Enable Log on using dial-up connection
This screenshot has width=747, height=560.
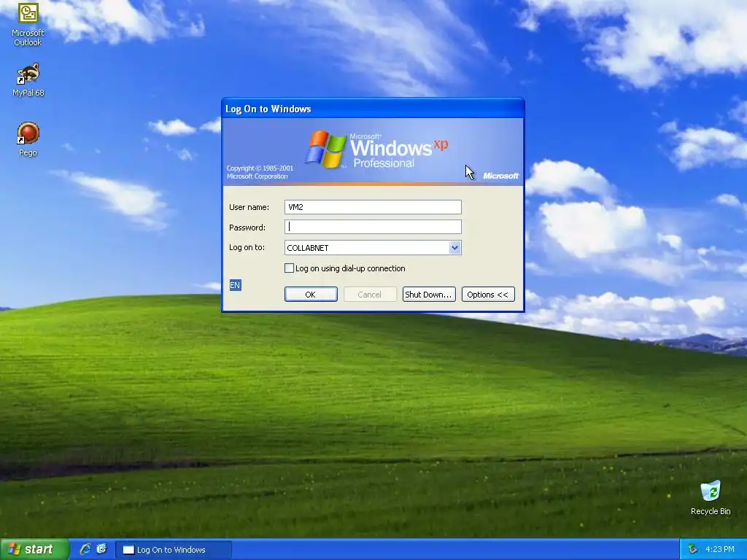tap(289, 268)
